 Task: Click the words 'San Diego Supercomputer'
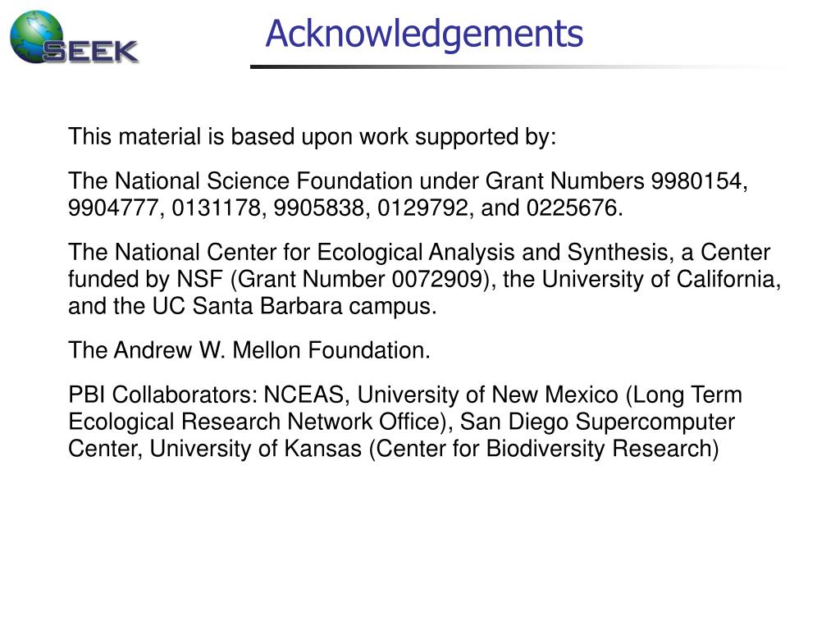(597, 422)
